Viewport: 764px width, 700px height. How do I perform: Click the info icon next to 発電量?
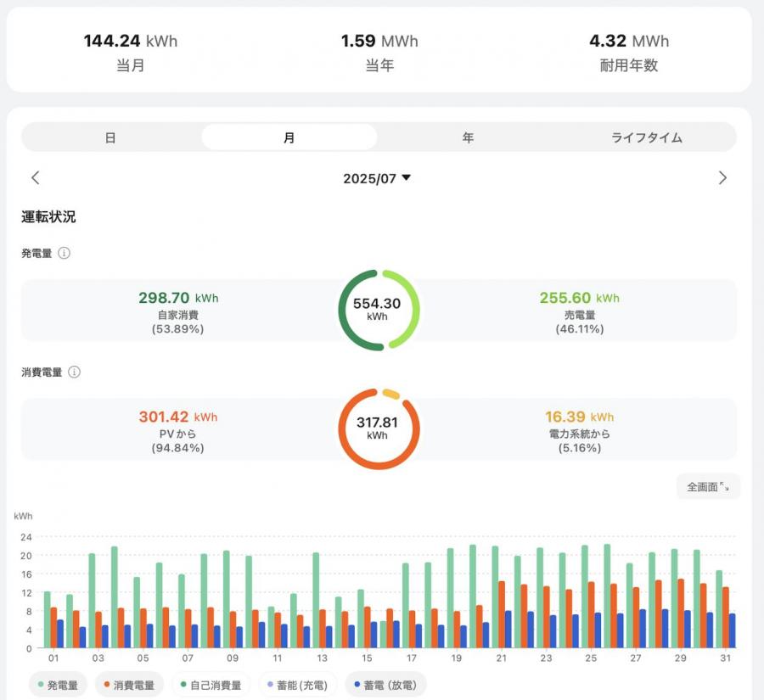(64, 253)
